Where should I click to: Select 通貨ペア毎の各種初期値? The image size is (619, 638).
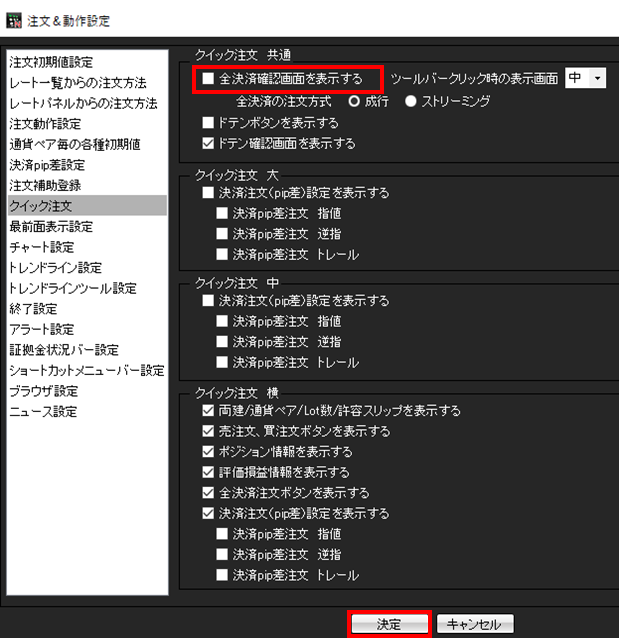87,144
